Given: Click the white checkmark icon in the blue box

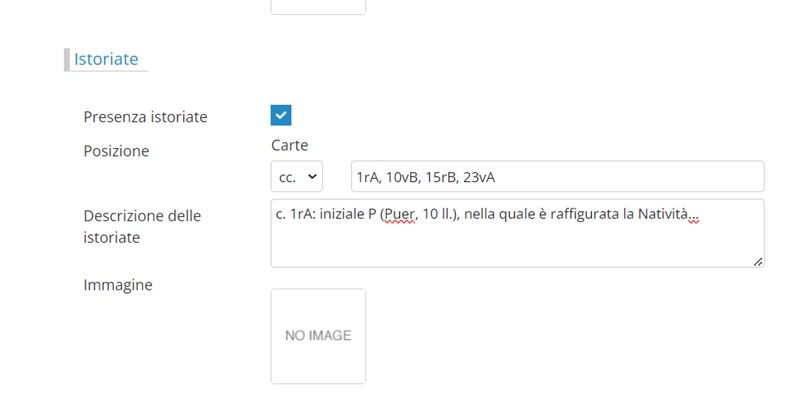Looking at the screenshot, I should coord(281,115).
